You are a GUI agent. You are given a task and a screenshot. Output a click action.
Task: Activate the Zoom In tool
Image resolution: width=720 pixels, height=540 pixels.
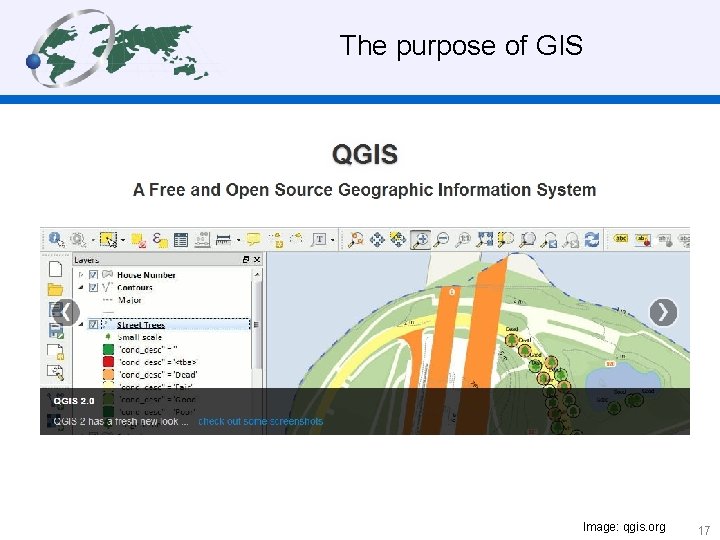click(x=420, y=240)
